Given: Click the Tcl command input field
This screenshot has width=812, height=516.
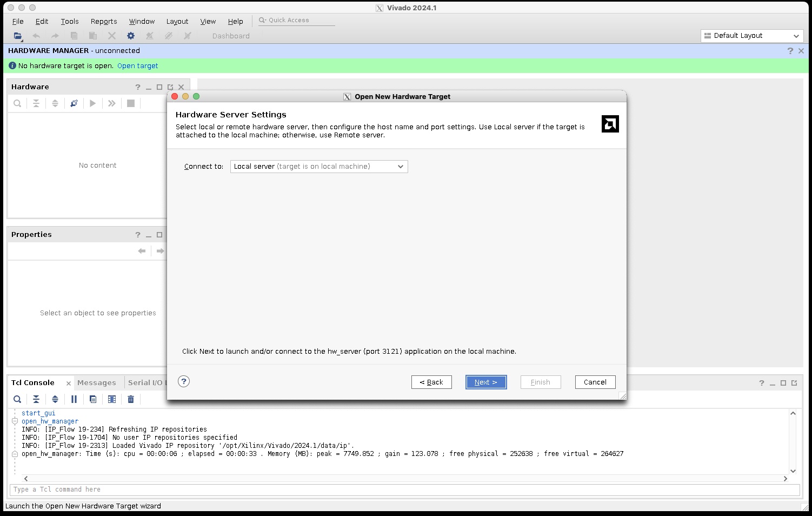Looking at the screenshot, I should click(x=405, y=489).
